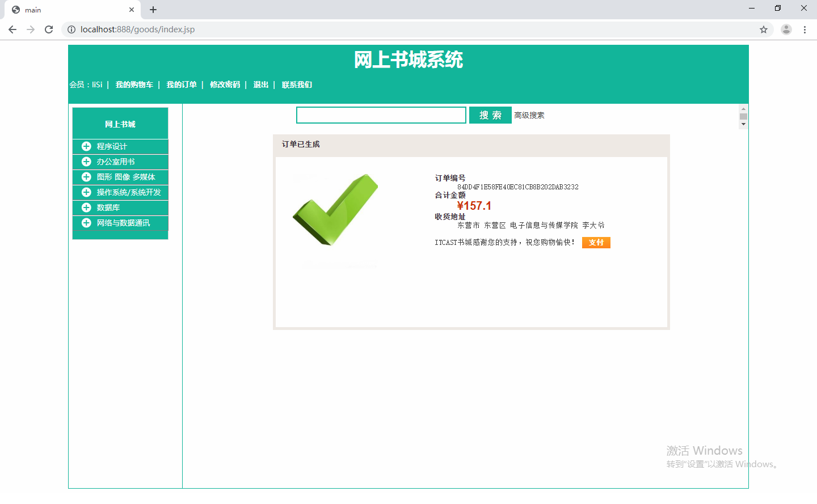Click the 网上书城 sidebar header
The image size is (817, 504).
click(120, 124)
